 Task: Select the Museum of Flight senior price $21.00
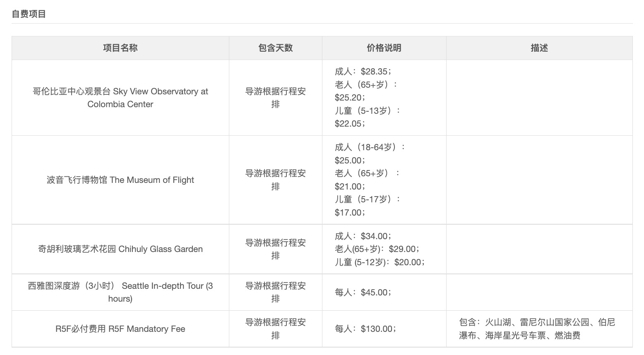click(348, 186)
